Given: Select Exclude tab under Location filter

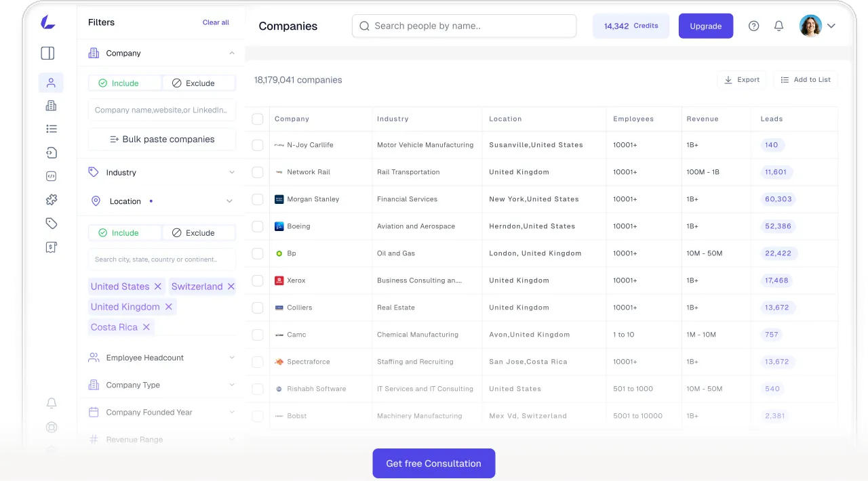Looking at the screenshot, I should (x=199, y=233).
